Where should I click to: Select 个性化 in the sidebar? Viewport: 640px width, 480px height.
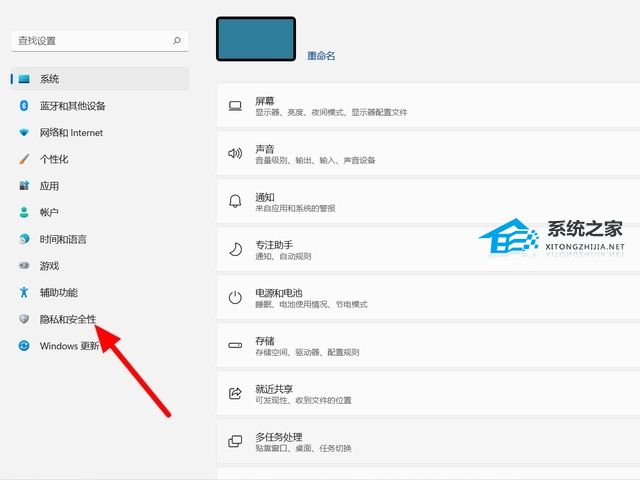pyautogui.click(x=100, y=159)
